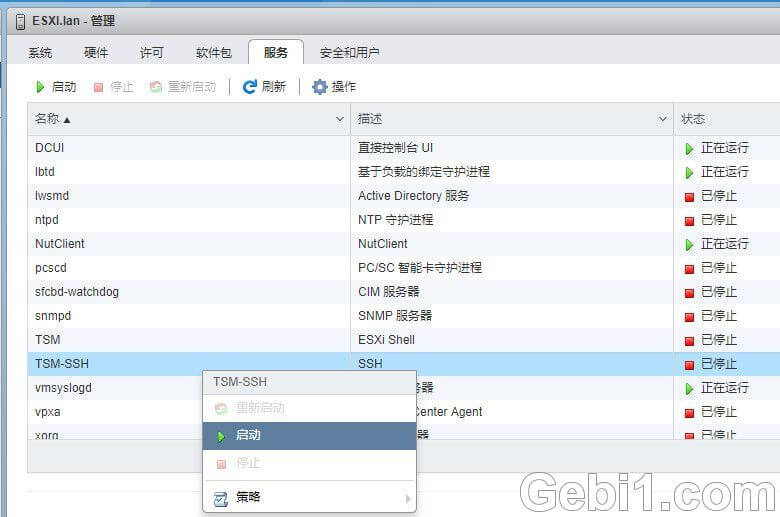
Task: Select the NutClient service row
Action: (60, 244)
